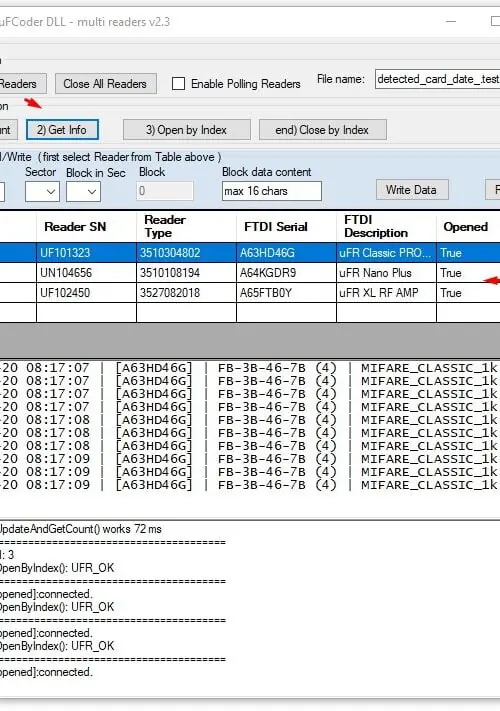500x711 pixels.
Task: Enable Polling Readers checkbox
Action: pos(179,84)
